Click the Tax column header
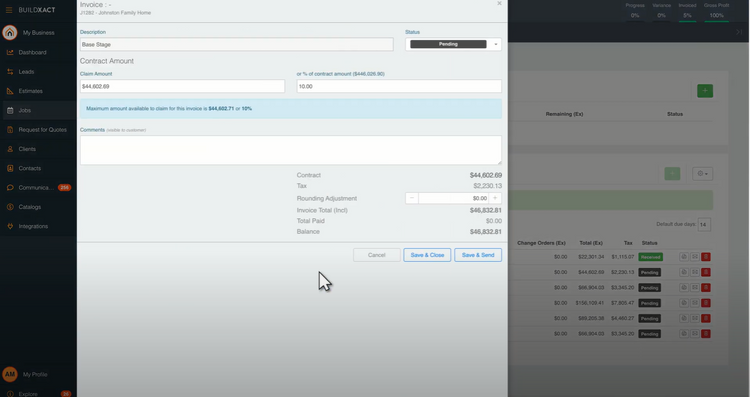Viewport: 750px width, 397px height. (x=628, y=243)
